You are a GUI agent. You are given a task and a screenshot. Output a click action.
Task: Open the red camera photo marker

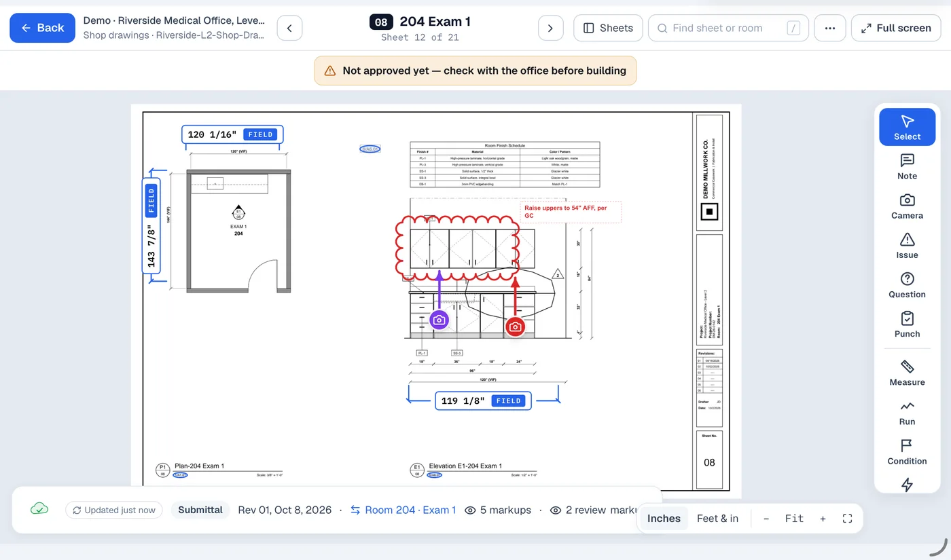516,327
